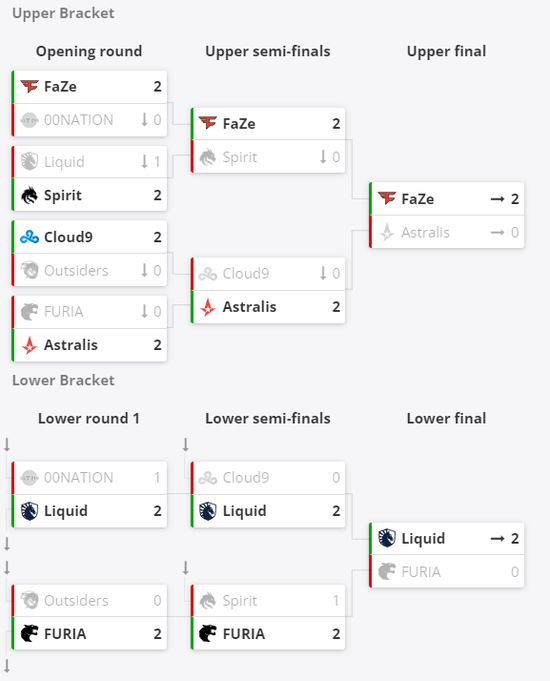This screenshot has width=550, height=681.
Task: Open Liquid team name in Lower final
Action: (x=423, y=539)
